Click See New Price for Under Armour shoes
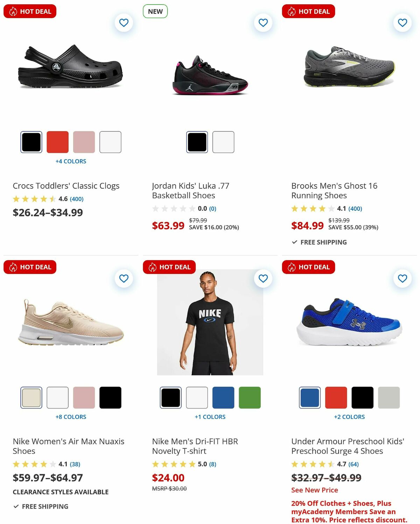Screen dimensions: 420x524 (314, 490)
